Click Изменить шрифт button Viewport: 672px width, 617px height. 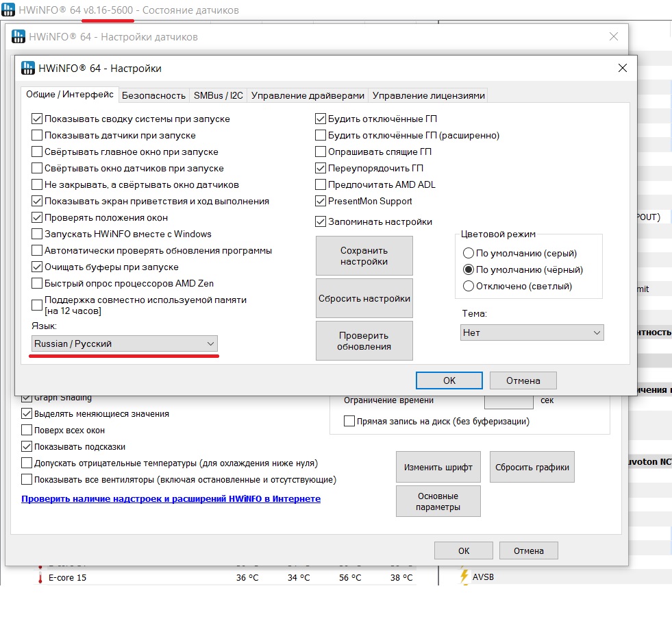438,467
